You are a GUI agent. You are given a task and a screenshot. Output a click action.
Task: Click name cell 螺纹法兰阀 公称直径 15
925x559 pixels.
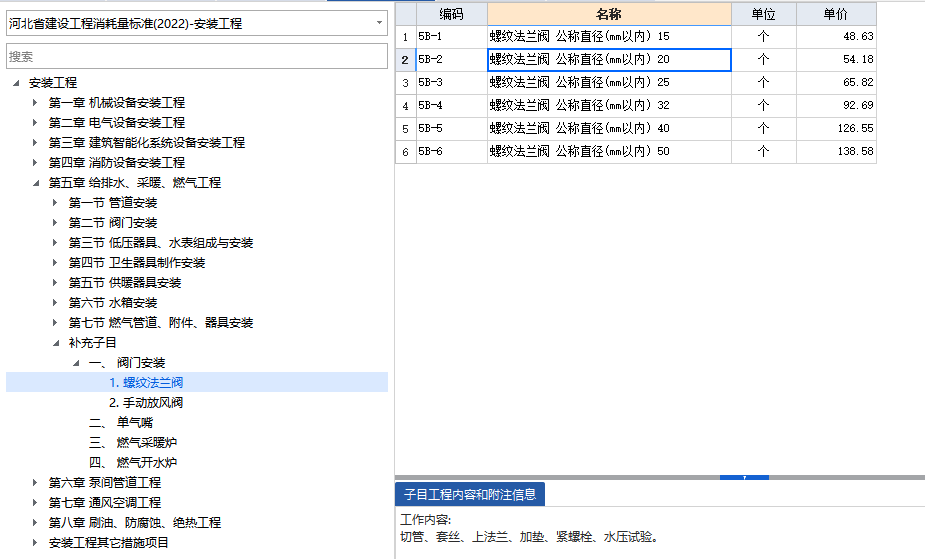(x=609, y=37)
